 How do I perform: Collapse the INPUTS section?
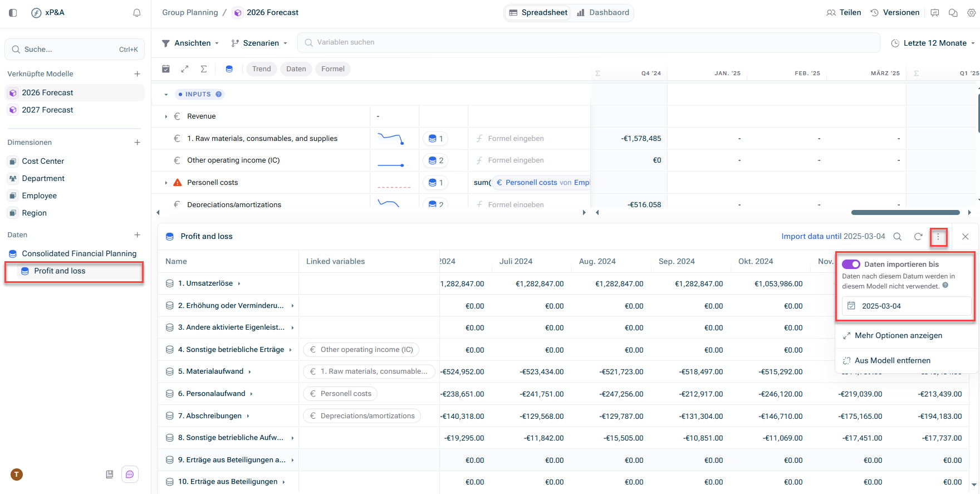[x=166, y=95]
